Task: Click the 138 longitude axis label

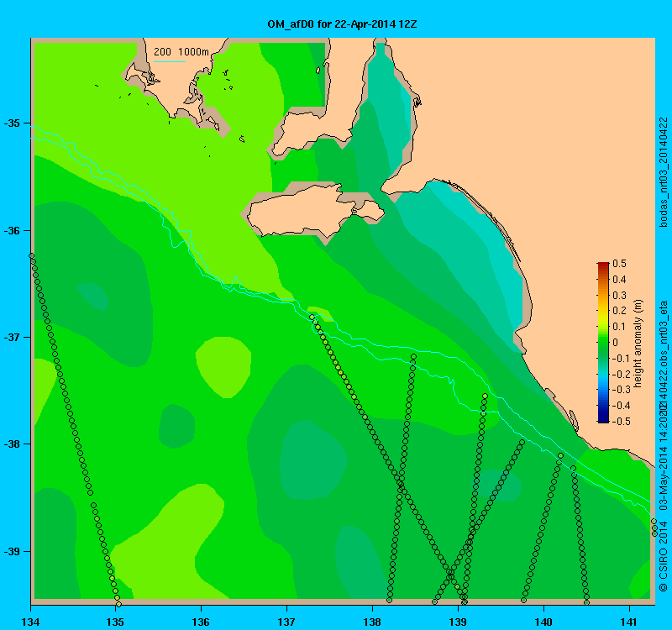Action: [372, 622]
